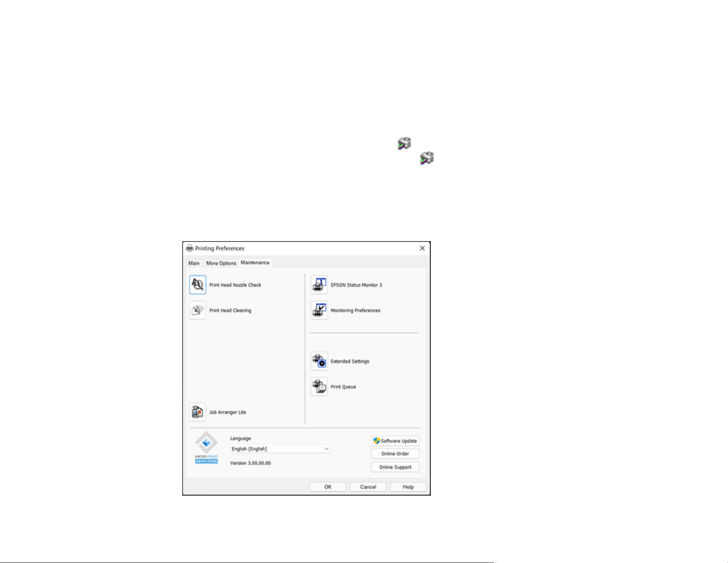Click the Micro Piezo Heat-Free logo
The height and width of the screenshot is (563, 728).
(x=206, y=448)
